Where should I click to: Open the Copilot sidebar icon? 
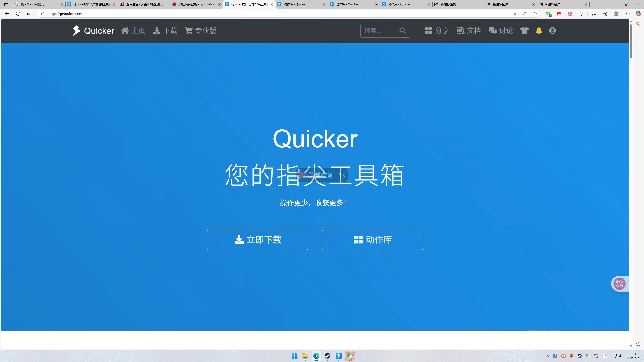coord(638,14)
